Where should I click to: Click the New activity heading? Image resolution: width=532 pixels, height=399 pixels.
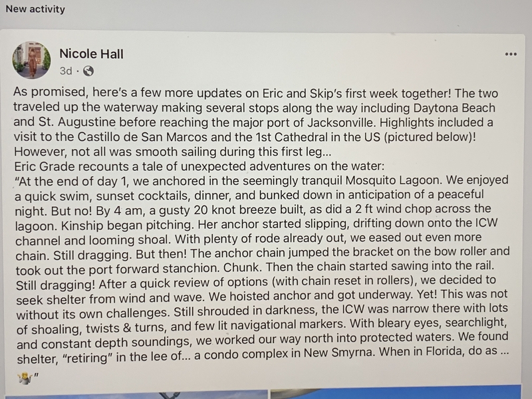coord(35,9)
